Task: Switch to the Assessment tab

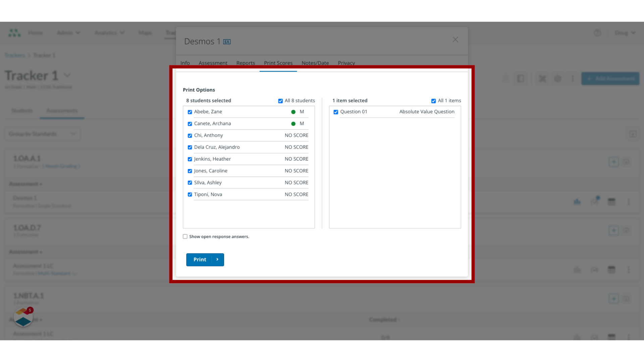Action: coord(213,63)
